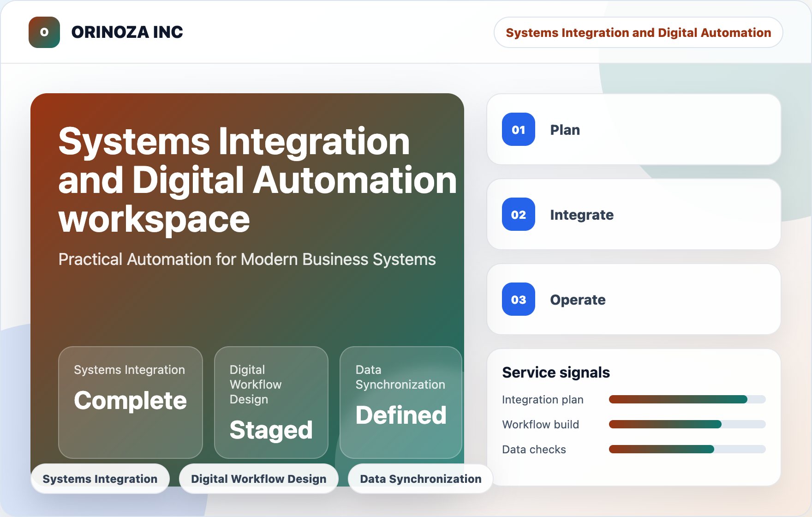Click the Practical Automation for Modern Business Systems subtitle
The image size is (812, 517).
(247, 259)
